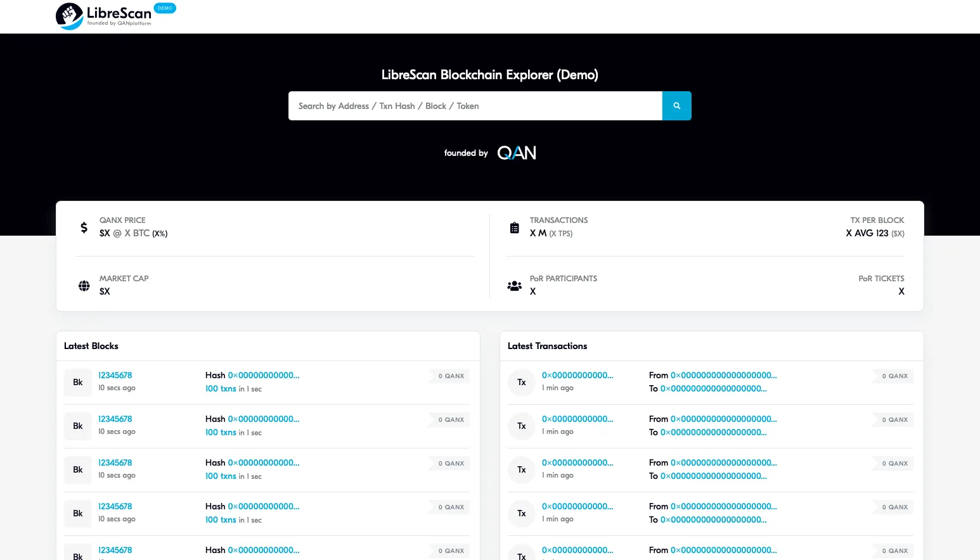Open From address of first transaction

[x=724, y=375]
